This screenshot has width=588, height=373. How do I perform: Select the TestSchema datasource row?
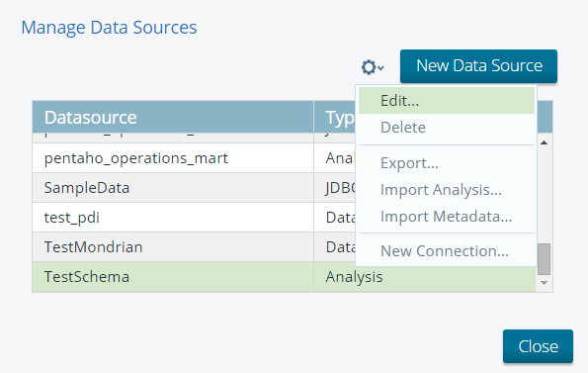coord(284,277)
